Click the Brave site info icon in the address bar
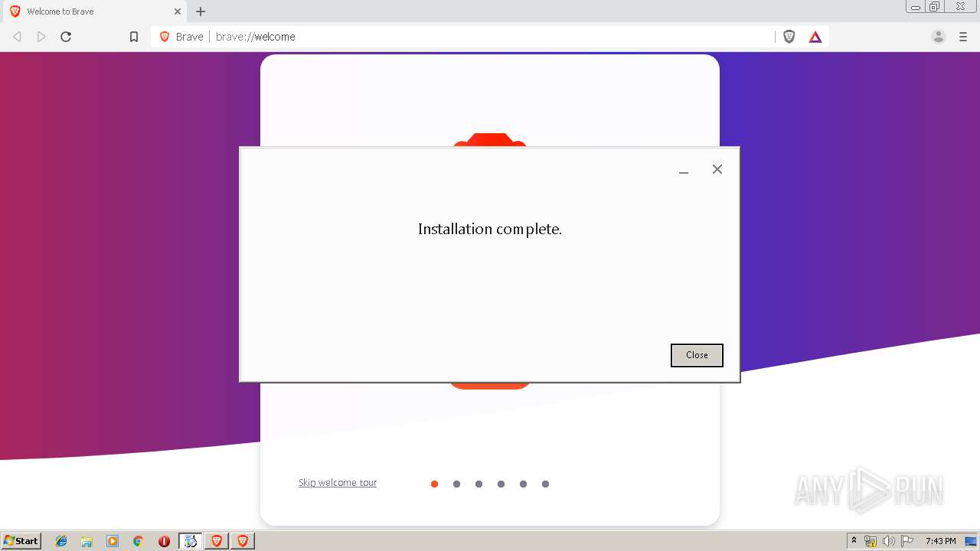The height and width of the screenshot is (551, 980). pos(165,37)
